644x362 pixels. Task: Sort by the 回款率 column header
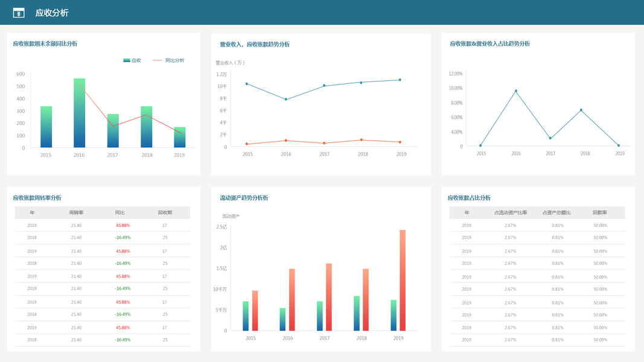point(600,212)
